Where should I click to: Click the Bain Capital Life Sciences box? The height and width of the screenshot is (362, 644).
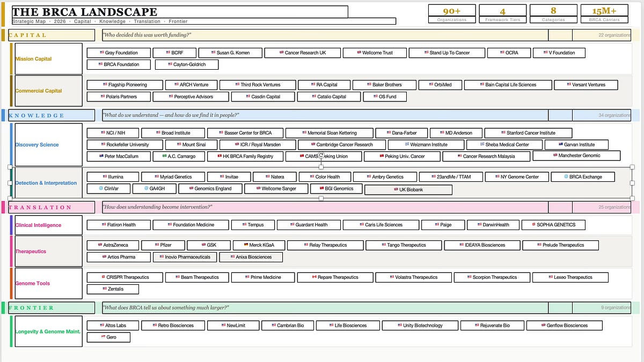click(x=508, y=85)
